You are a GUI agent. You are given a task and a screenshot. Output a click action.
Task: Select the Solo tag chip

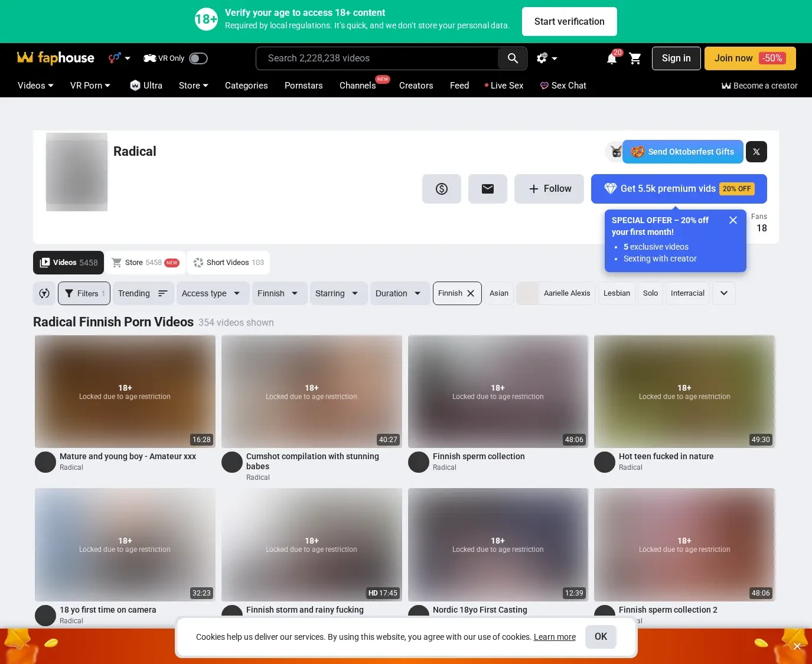[x=650, y=293]
